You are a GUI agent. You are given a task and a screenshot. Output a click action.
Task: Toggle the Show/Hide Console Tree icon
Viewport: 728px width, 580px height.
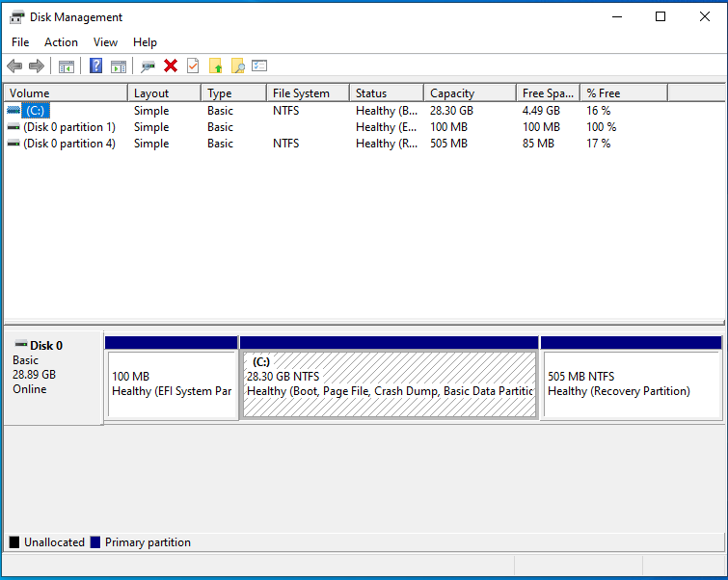pyautogui.click(x=67, y=66)
